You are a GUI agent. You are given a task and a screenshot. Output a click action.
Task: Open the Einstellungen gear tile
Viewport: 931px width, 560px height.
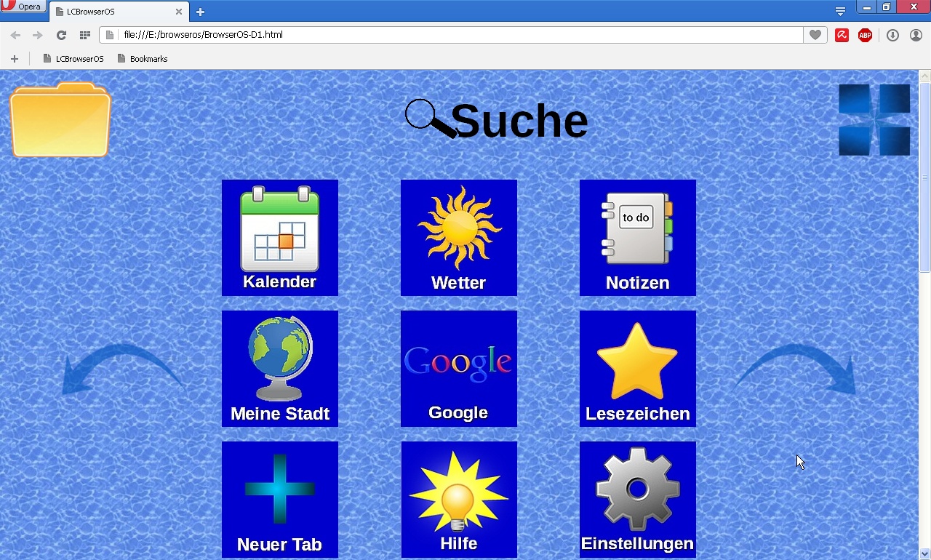(x=638, y=500)
